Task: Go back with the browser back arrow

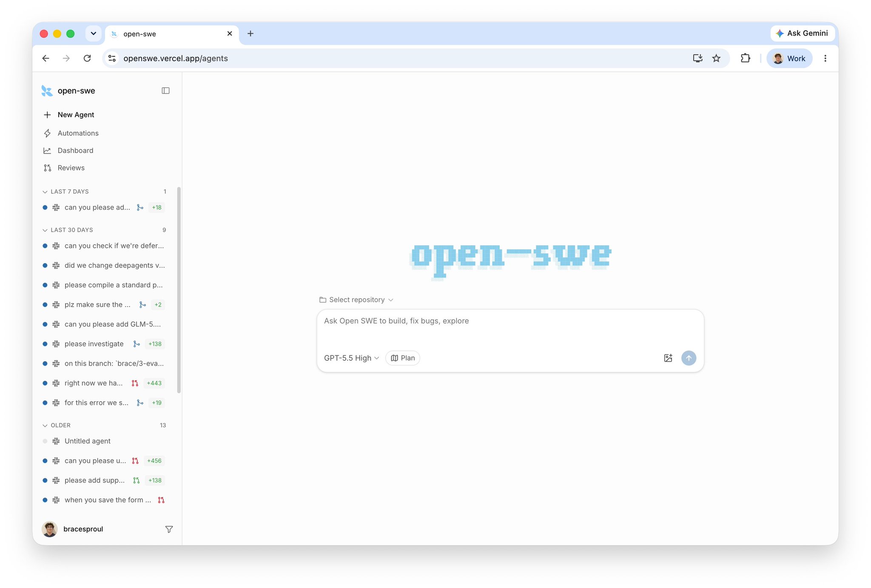Action: tap(46, 58)
